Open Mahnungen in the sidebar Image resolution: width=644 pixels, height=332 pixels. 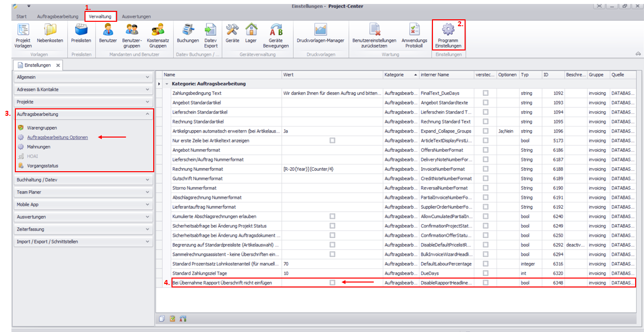pos(39,147)
